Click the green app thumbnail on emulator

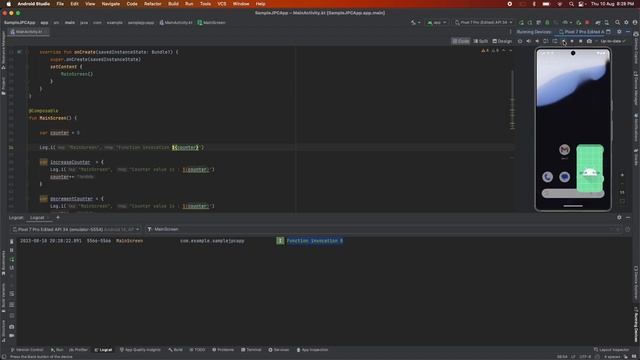pos(590,168)
